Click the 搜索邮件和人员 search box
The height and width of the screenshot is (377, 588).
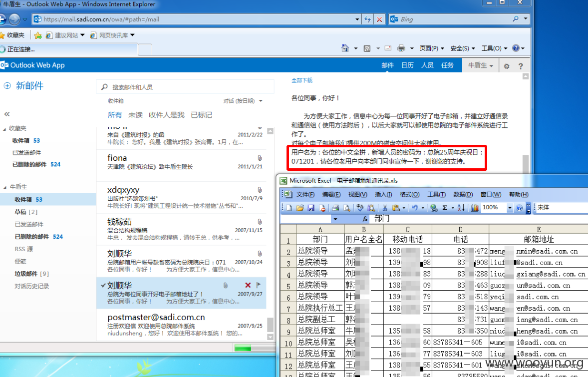coord(185,87)
